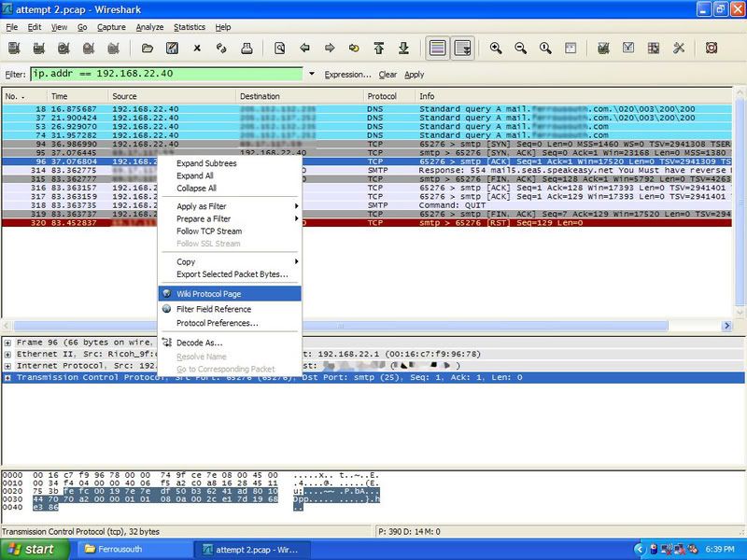Choose Filter Field Reference menu entry
Viewport: 747px width, 560px height.
230,309
